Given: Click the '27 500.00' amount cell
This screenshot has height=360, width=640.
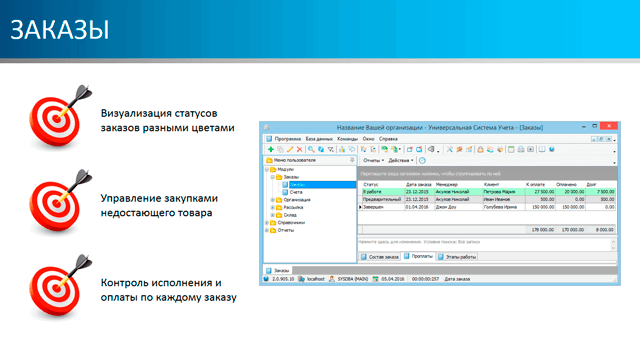Looking at the screenshot, I should pyautogui.click(x=540, y=192).
